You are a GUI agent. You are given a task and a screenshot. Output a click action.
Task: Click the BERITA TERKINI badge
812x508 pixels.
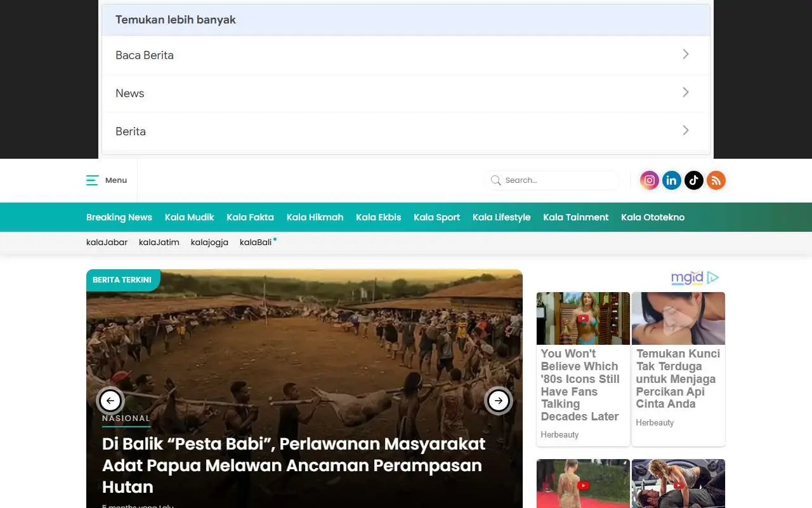pos(122,280)
